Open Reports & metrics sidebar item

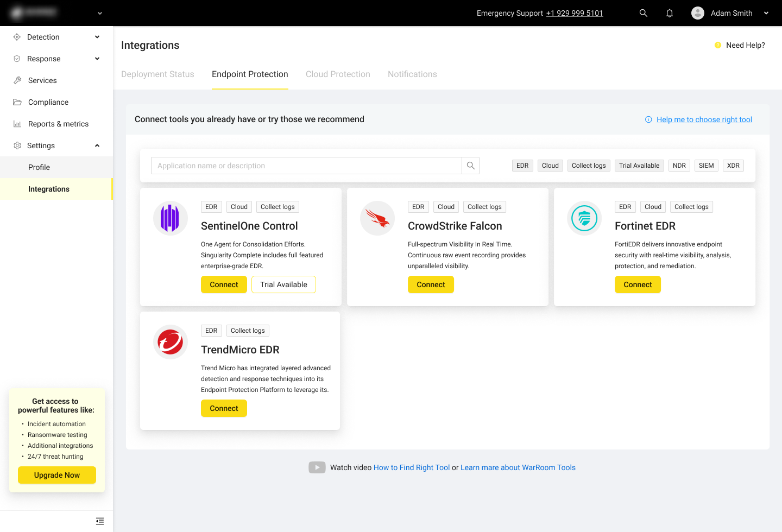point(56,124)
